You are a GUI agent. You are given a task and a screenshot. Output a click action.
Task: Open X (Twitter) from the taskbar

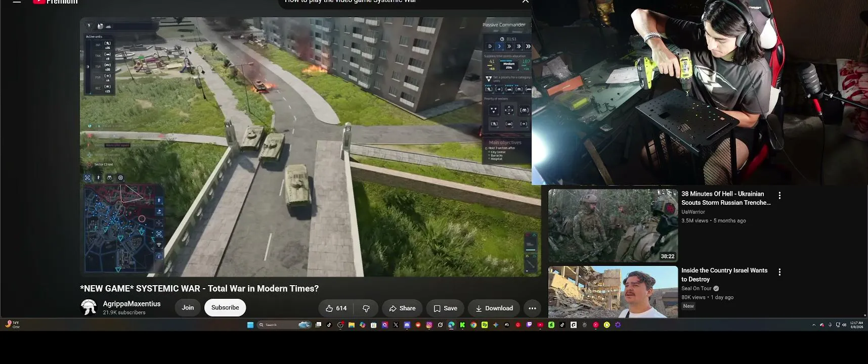click(396, 325)
